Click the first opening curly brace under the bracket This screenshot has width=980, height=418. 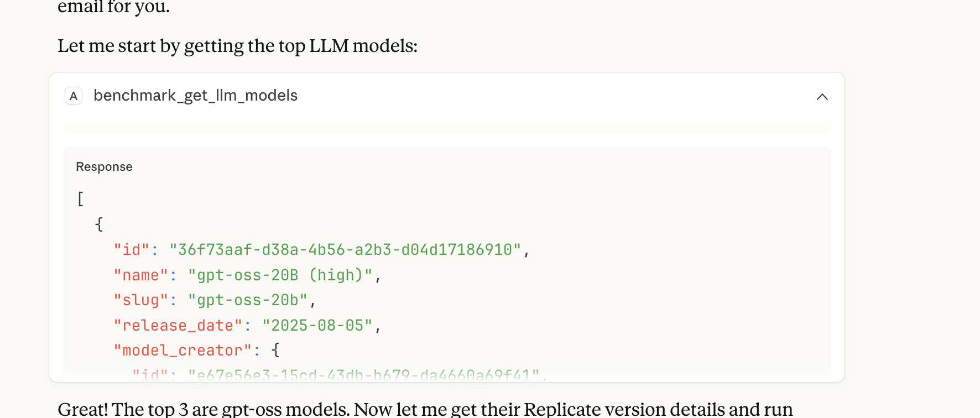(99, 224)
